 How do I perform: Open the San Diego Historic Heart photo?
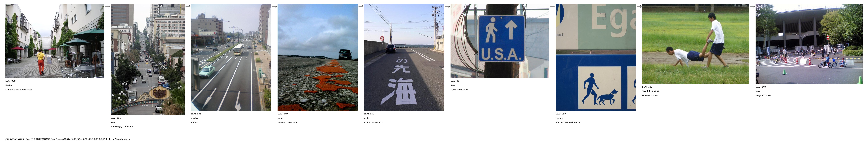(x=148, y=59)
